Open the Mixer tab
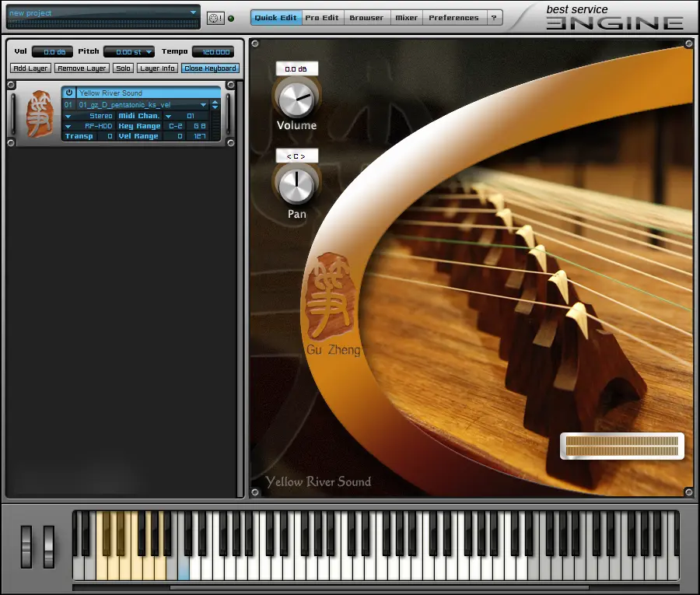 click(406, 18)
